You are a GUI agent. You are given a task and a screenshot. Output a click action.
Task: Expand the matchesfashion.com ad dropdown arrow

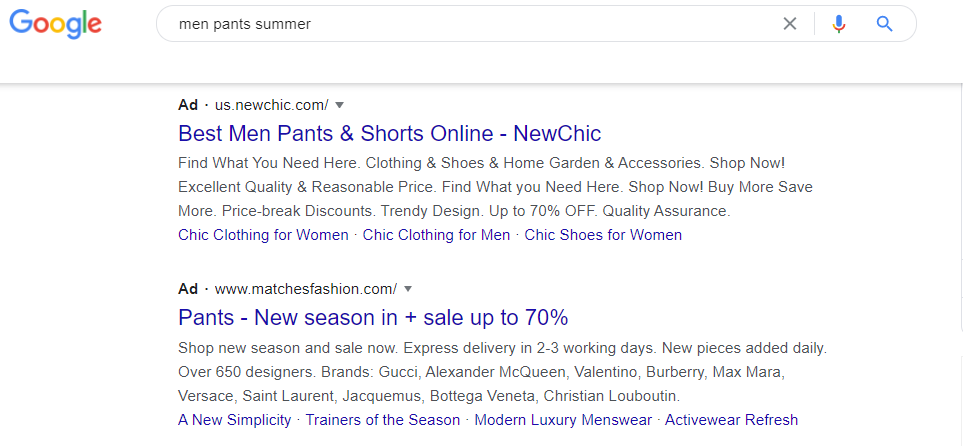(408, 289)
